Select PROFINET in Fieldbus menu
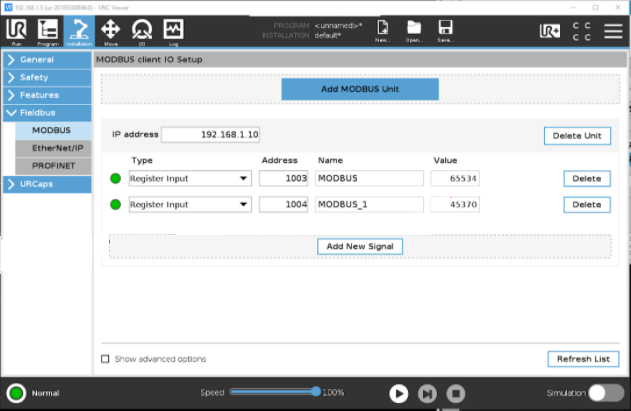This screenshot has height=411, width=631. (x=53, y=166)
